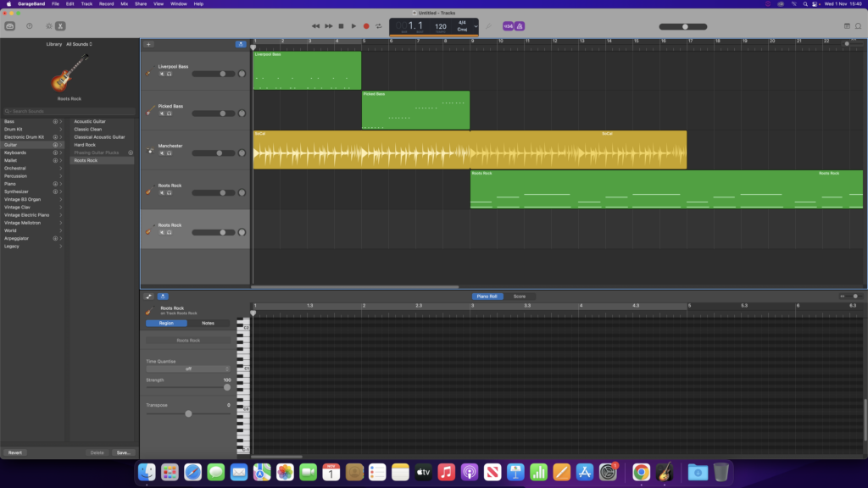Mute the Picked Bass track
Screen dimensions: 868x488
coord(162,114)
